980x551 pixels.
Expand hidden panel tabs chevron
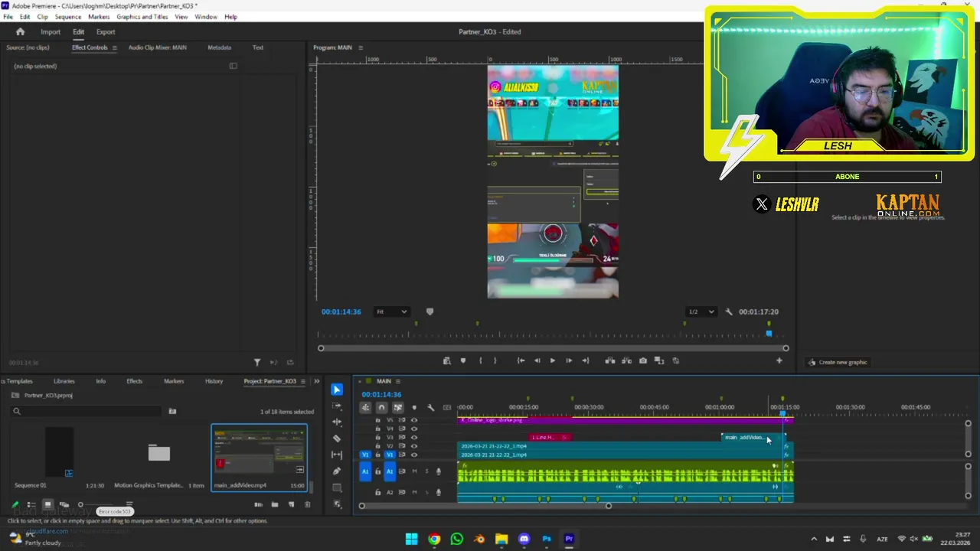click(316, 381)
